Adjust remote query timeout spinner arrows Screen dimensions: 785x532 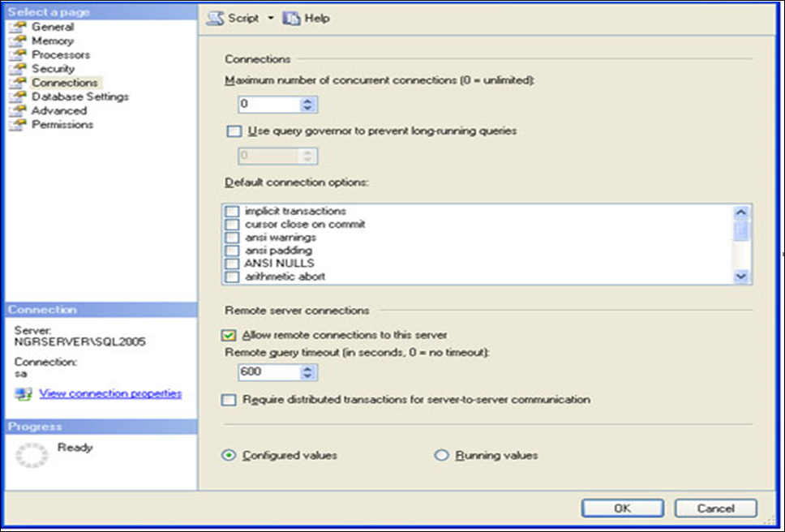(x=307, y=373)
